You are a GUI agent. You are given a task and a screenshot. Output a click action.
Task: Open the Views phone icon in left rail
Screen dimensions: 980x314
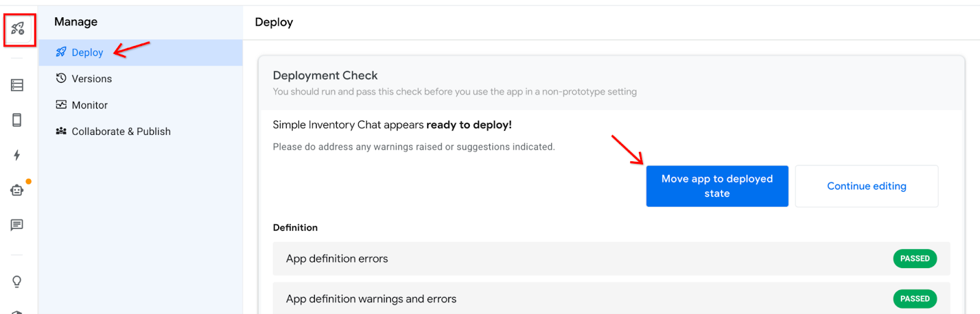click(17, 120)
